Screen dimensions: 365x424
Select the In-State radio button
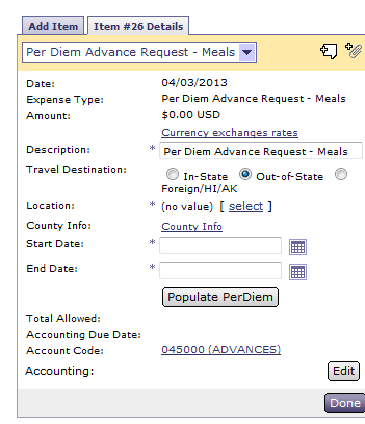point(172,174)
